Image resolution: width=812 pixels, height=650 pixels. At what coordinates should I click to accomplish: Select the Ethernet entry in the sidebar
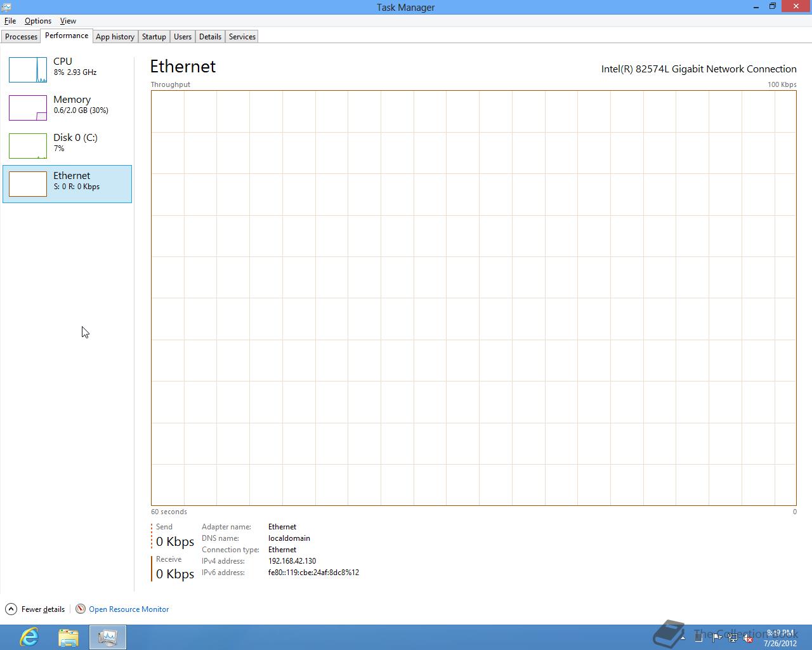pos(67,184)
